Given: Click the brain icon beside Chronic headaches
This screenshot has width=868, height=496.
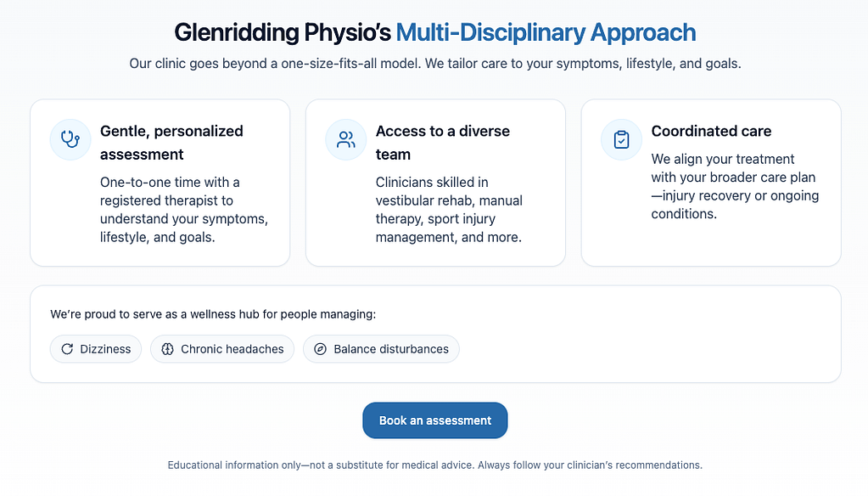Looking at the screenshot, I should [167, 349].
